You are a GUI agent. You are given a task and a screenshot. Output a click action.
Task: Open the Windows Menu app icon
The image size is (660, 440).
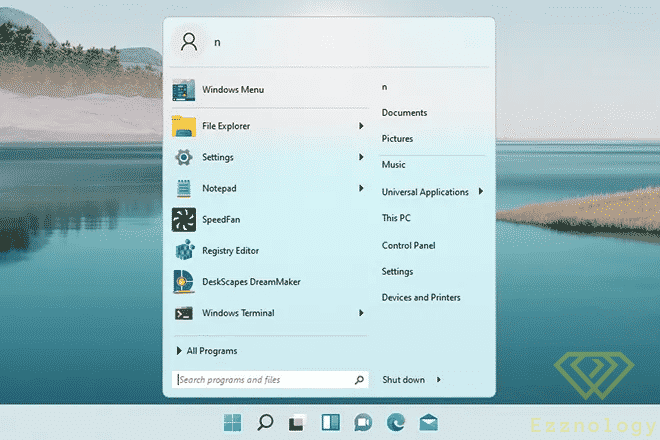coord(184,90)
